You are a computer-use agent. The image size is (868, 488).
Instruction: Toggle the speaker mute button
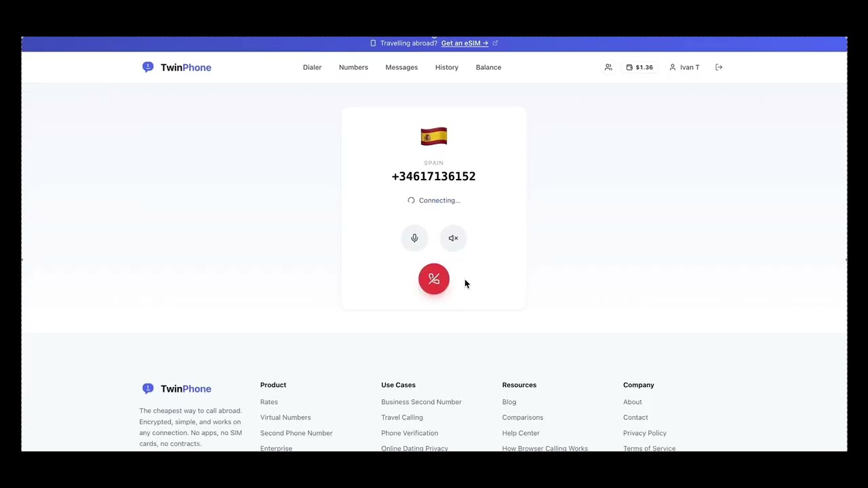click(453, 238)
